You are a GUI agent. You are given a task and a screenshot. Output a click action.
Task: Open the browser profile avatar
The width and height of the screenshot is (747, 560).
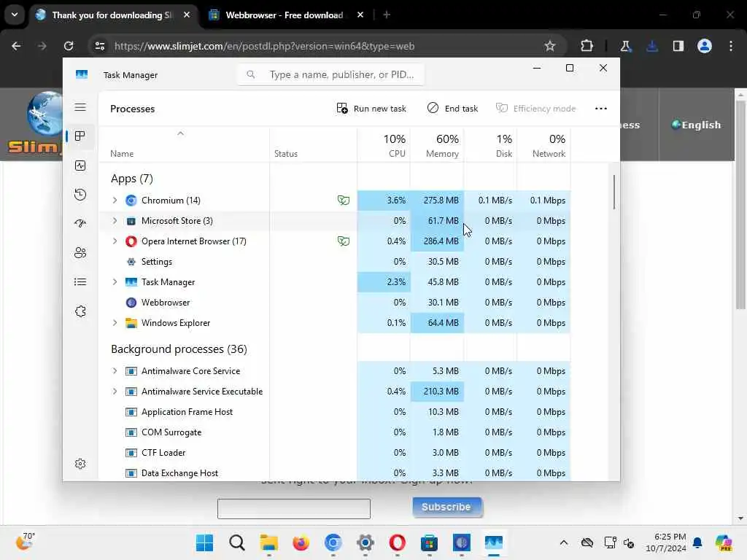coord(704,46)
